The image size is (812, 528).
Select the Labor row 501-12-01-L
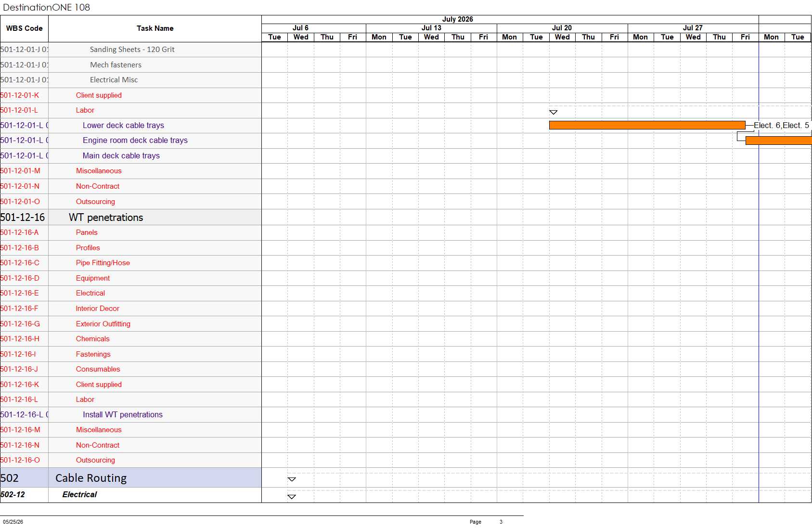pos(85,110)
